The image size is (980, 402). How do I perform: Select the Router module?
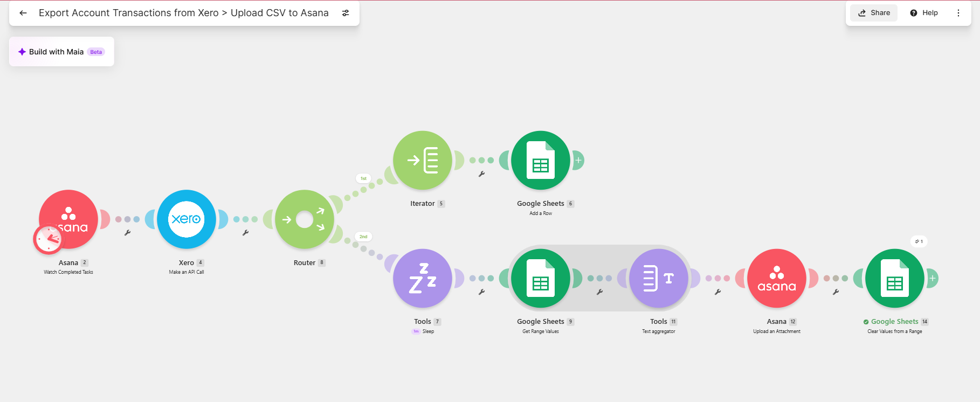305,219
